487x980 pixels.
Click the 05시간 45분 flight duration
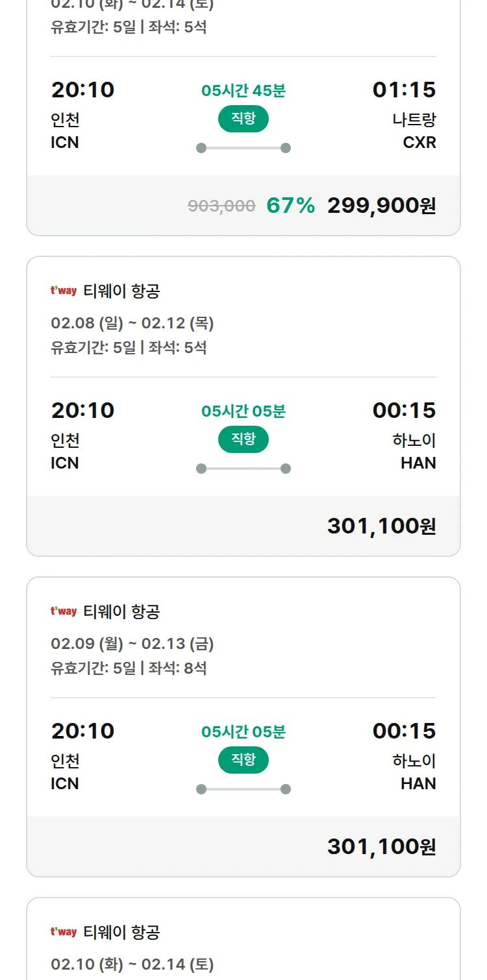tap(243, 91)
